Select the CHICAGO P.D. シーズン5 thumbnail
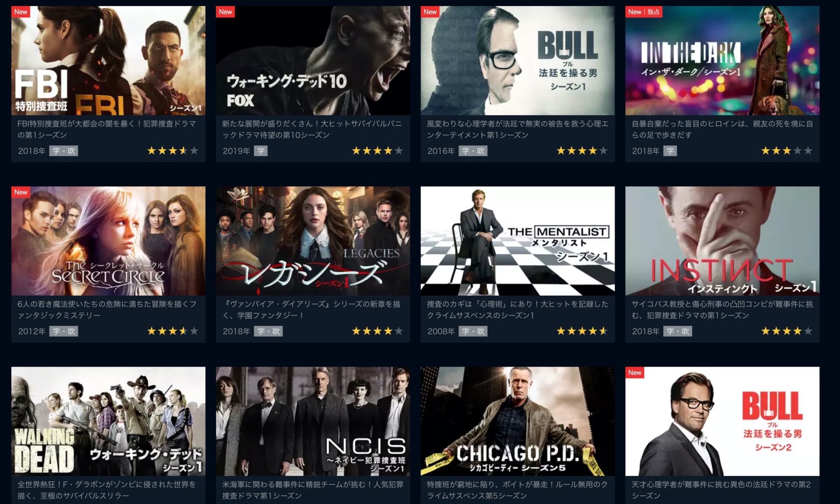Image resolution: width=840 pixels, height=504 pixels. tap(518, 421)
